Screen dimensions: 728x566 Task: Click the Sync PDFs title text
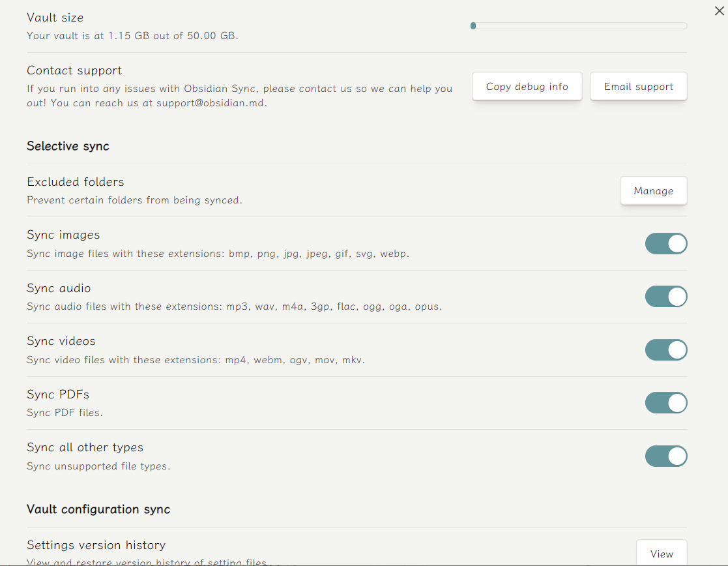[x=58, y=395]
